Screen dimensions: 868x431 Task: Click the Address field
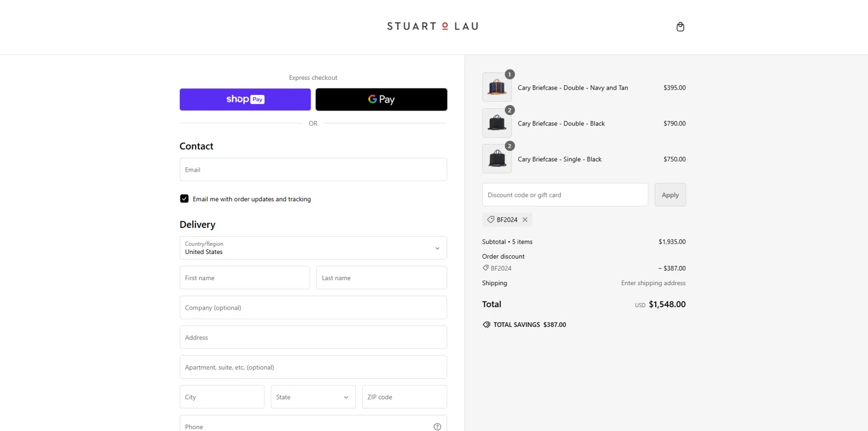[x=313, y=337]
